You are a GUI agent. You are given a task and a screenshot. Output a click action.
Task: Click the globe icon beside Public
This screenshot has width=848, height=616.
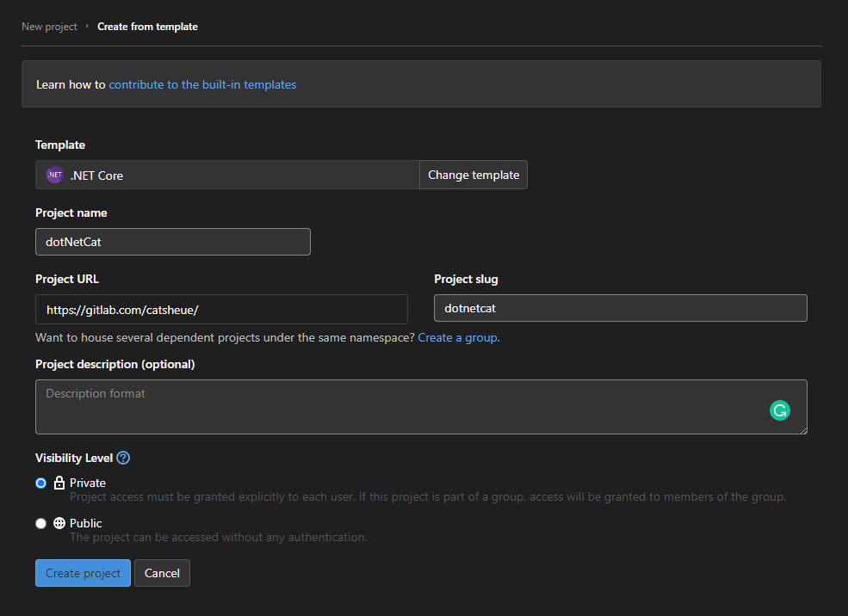[59, 523]
